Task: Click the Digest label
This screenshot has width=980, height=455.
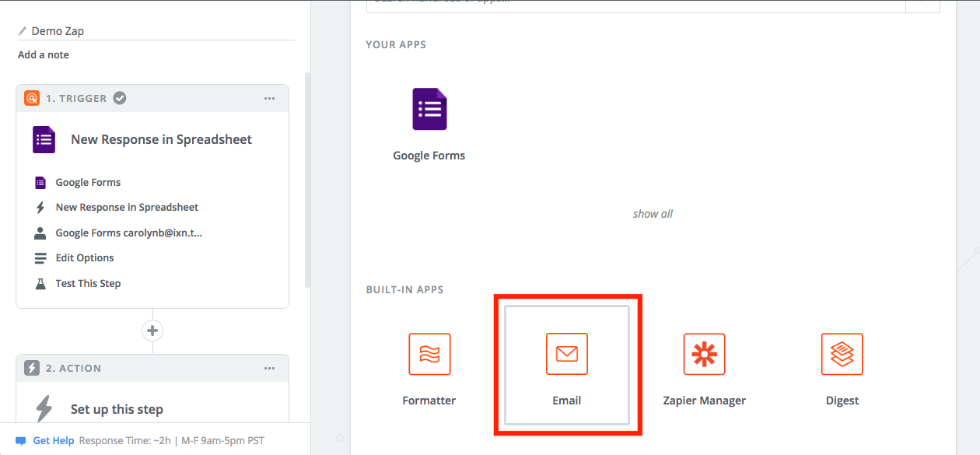Action: [842, 401]
